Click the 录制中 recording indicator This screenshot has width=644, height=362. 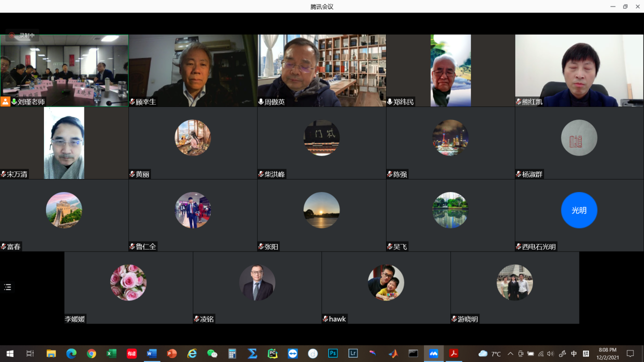click(x=22, y=35)
